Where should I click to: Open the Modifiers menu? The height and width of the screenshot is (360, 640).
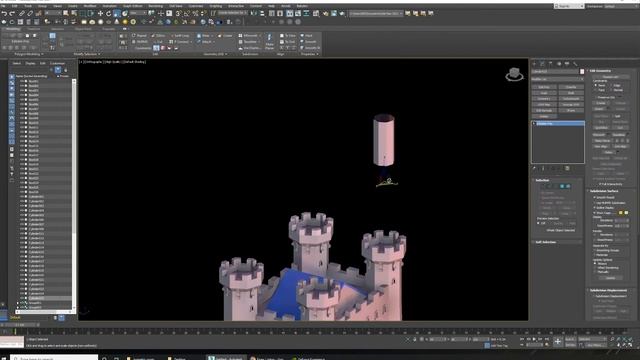pyautogui.click(x=90, y=6)
